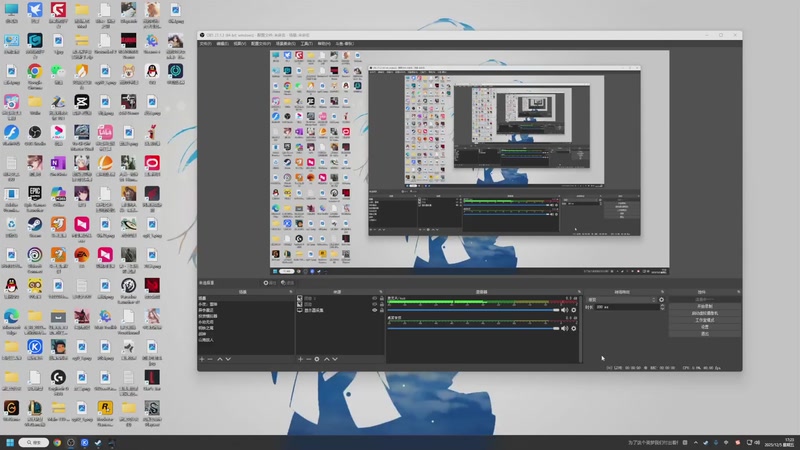Select the display capture source row in Sources
The height and width of the screenshot is (450, 800).
click(340, 310)
